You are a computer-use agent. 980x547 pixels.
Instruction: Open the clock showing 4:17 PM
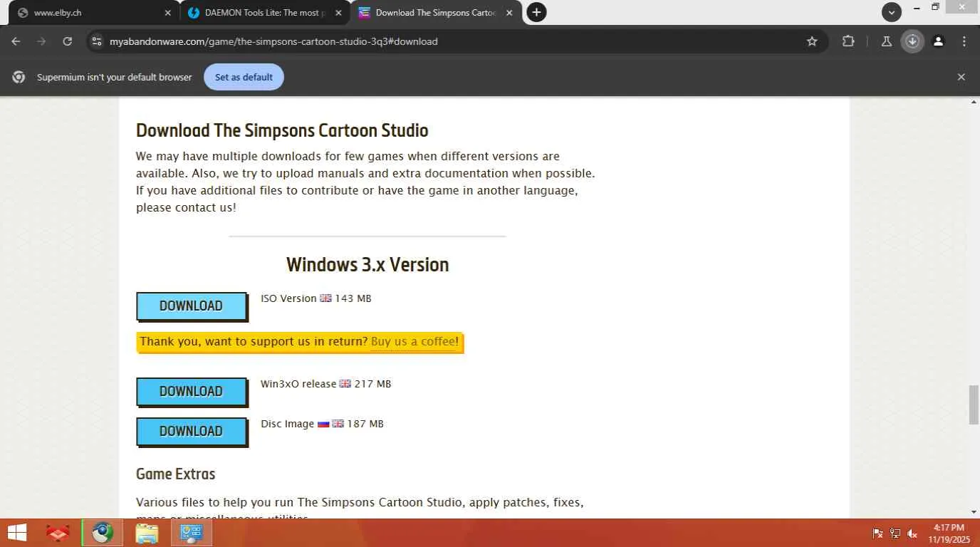(949, 533)
